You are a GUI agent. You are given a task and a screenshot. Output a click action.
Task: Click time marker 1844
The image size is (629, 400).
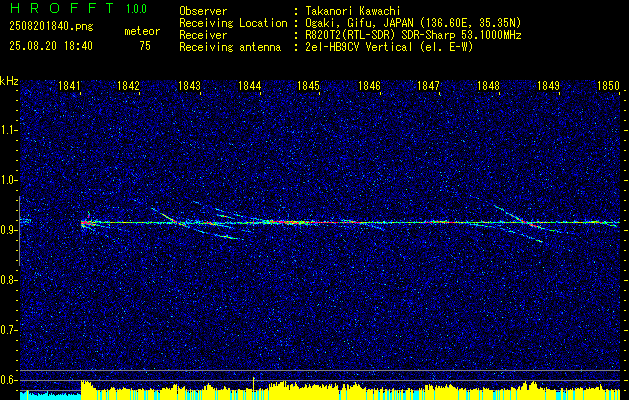[x=250, y=86]
